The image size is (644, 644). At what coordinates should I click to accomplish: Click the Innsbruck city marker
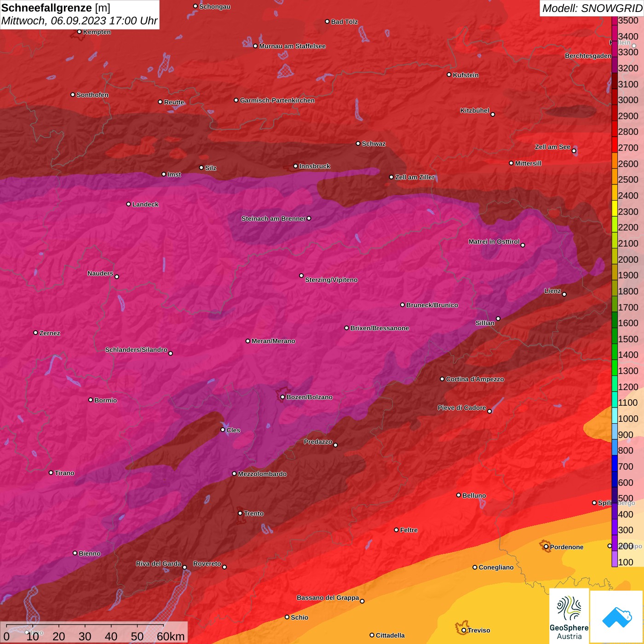[296, 166]
